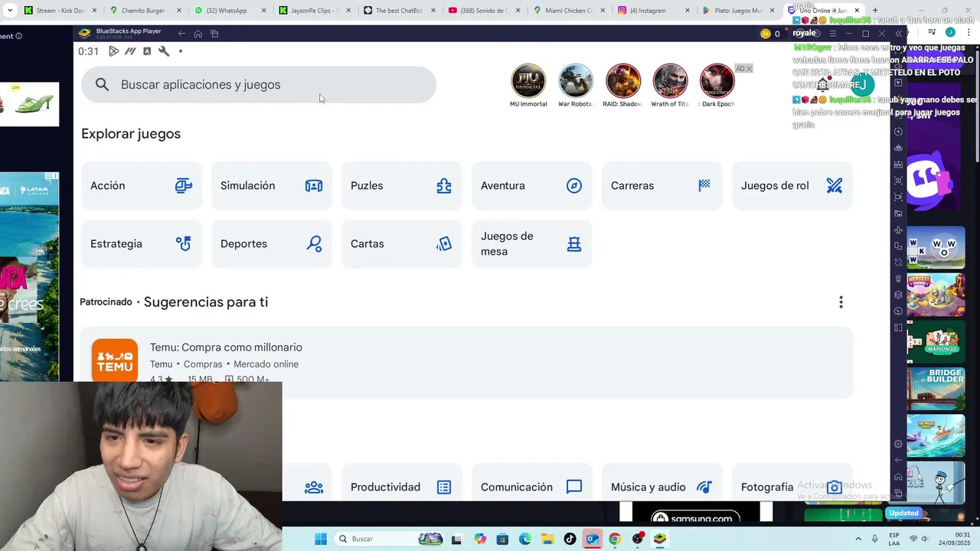Screen dimensions: 980x551
Task: Open Microsoft Edge from the taskbar
Action: point(525,539)
